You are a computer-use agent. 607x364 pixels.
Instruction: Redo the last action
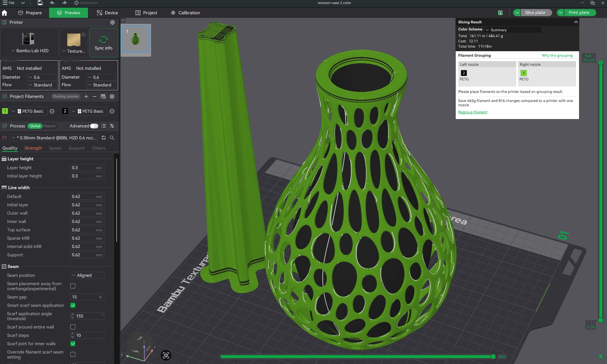[64, 3]
